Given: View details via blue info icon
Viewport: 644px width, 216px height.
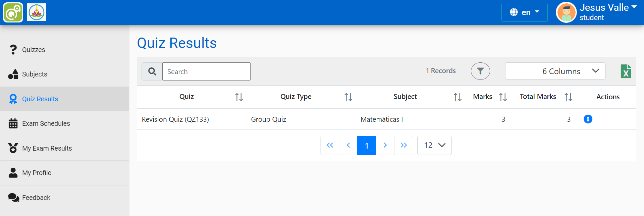Looking at the screenshot, I should [x=588, y=119].
